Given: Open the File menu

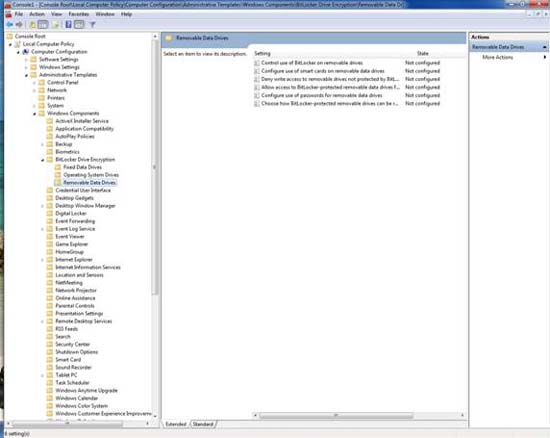Looking at the screenshot, I should (x=19, y=14).
